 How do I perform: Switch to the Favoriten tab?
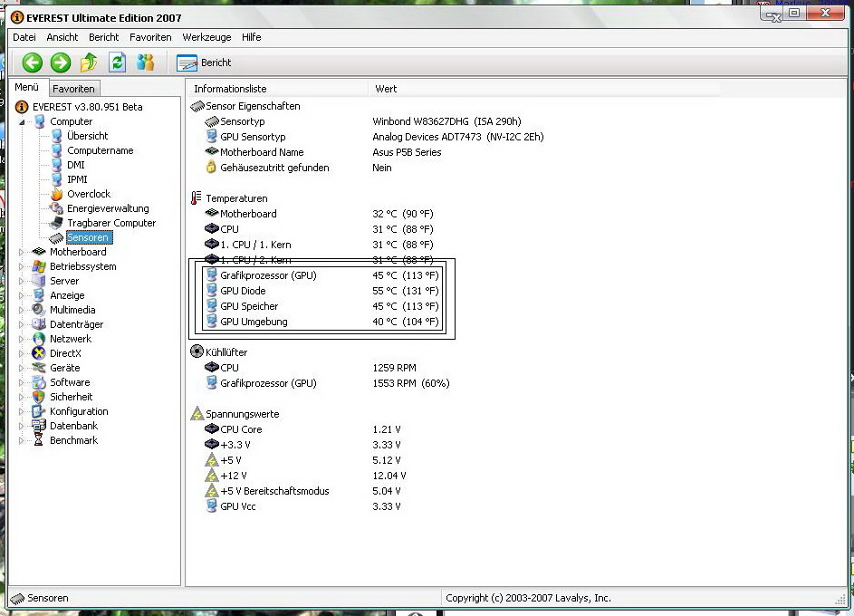[73, 88]
